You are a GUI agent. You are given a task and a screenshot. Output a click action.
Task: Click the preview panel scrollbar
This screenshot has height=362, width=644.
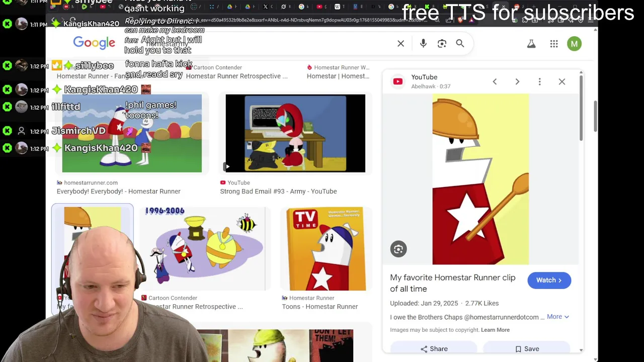click(x=581, y=108)
